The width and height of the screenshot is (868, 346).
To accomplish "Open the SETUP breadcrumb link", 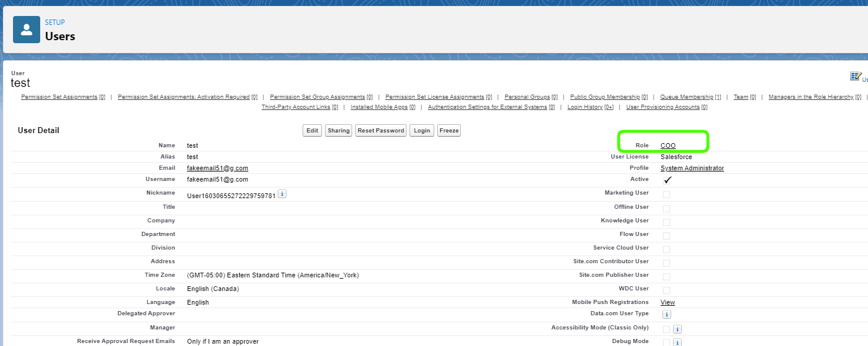I will pos(55,22).
